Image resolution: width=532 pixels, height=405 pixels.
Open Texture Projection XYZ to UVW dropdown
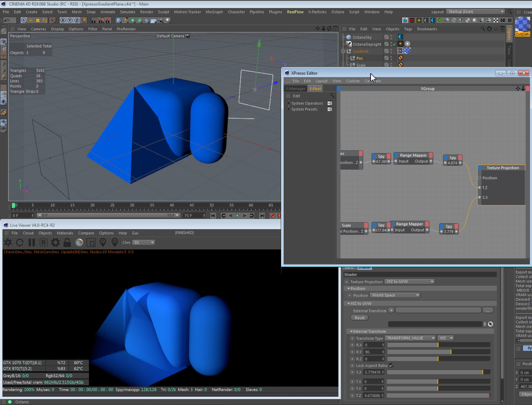pos(409,281)
